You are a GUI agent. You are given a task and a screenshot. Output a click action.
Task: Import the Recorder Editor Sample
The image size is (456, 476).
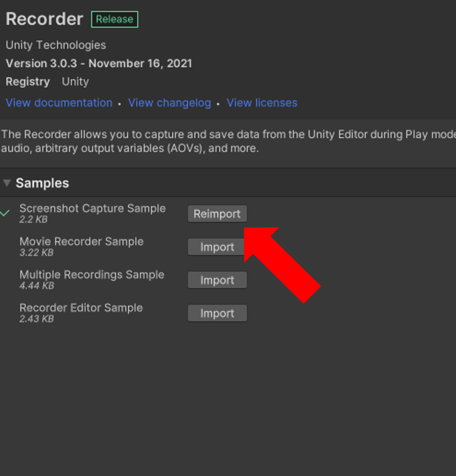coord(217,313)
